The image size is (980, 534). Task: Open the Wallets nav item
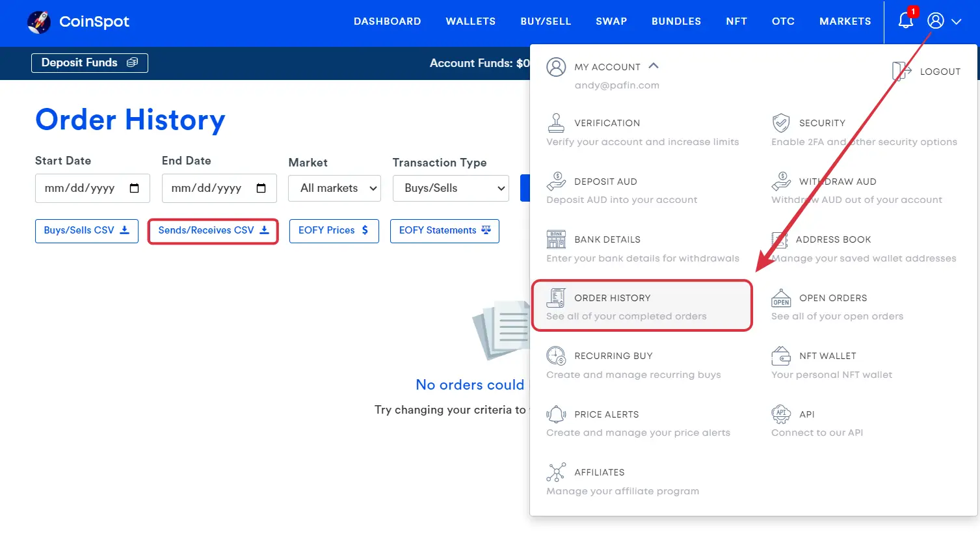click(471, 21)
